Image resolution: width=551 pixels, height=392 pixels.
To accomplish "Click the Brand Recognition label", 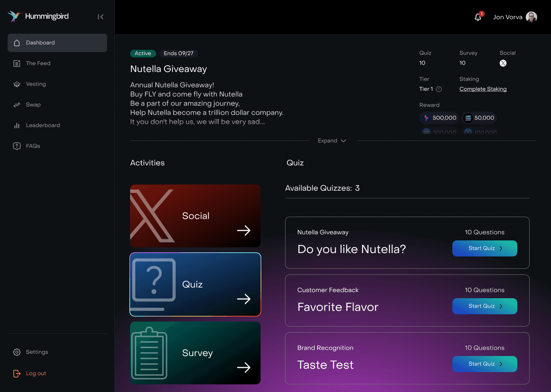I will 325,348.
